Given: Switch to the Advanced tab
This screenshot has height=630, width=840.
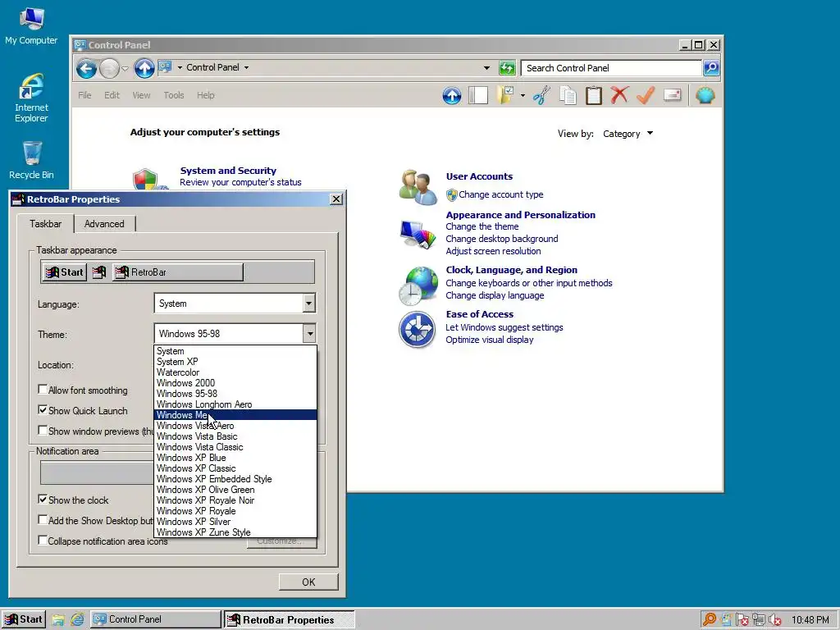Looking at the screenshot, I should click(104, 224).
